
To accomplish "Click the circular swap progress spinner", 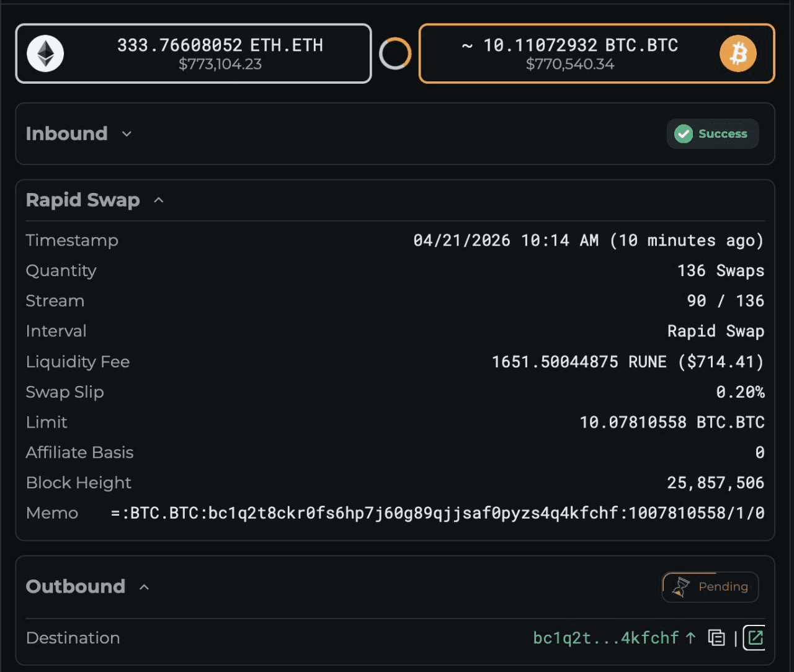I will coord(395,53).
